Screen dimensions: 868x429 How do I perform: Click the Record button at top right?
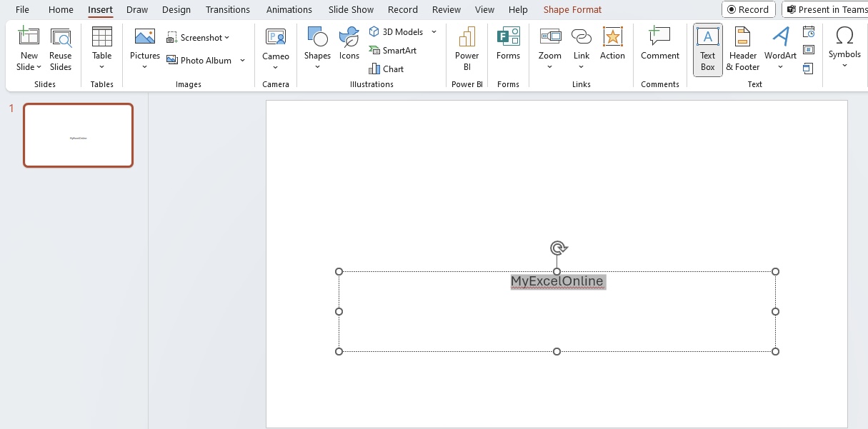(749, 9)
